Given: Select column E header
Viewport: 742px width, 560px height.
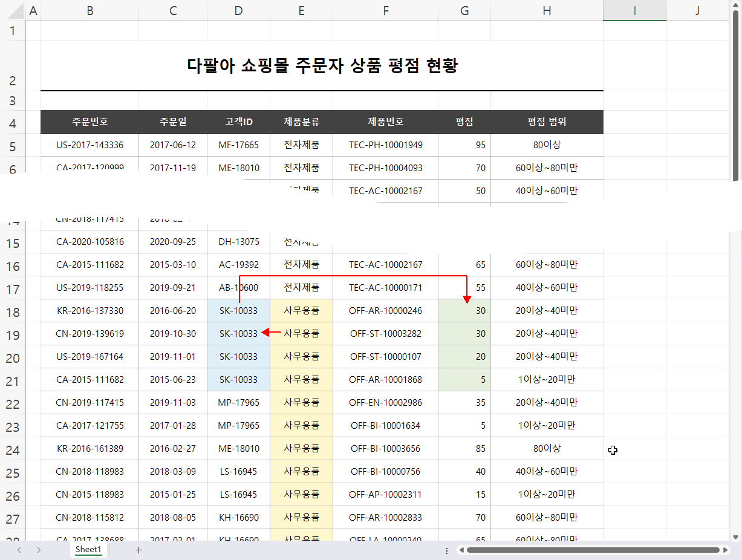Looking at the screenshot, I should tap(301, 10).
